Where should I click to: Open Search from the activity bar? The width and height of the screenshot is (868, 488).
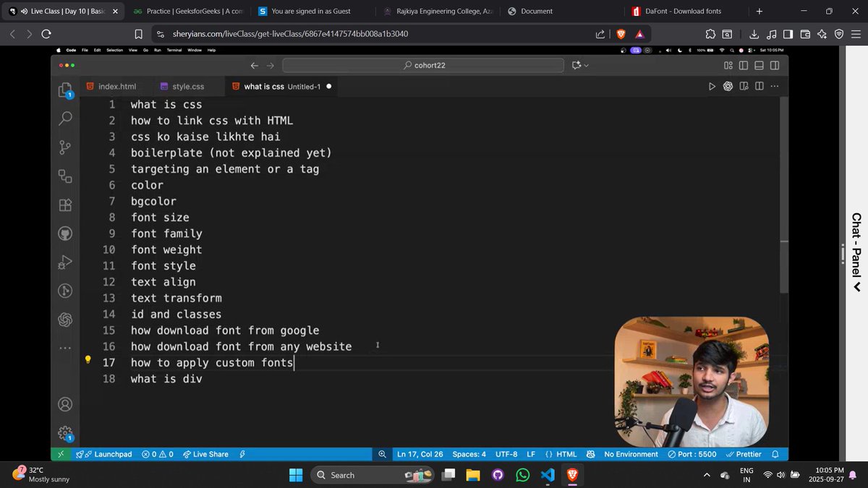pos(65,118)
